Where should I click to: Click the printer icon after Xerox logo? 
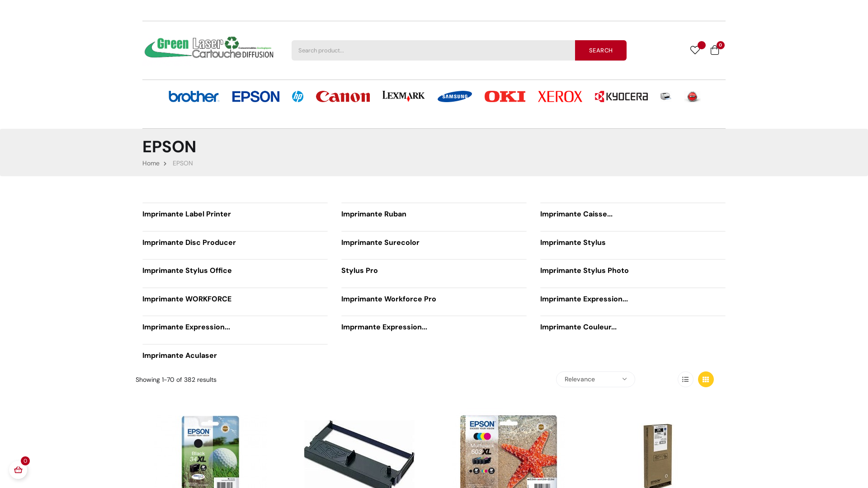tap(665, 96)
